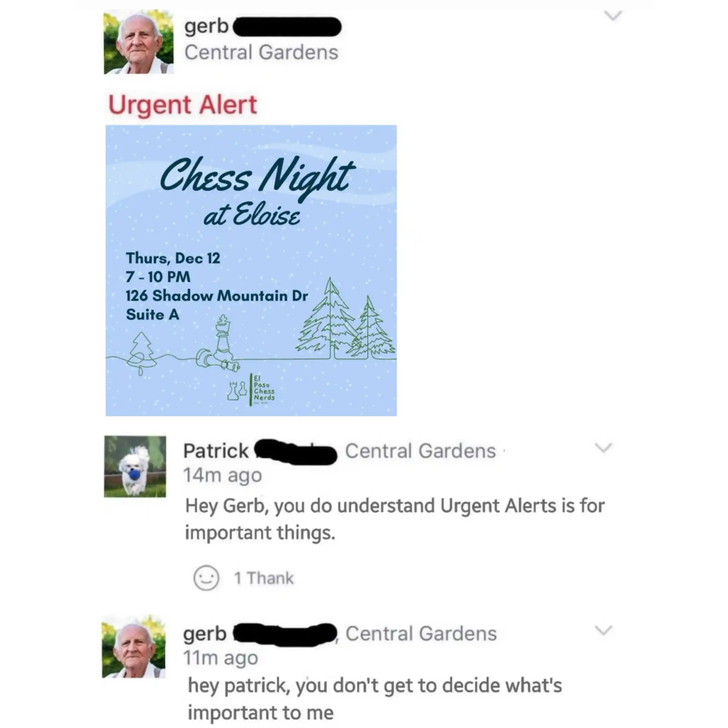Click the smiley Thank icon under Patrick's comment
728x728 pixels.
point(206,578)
